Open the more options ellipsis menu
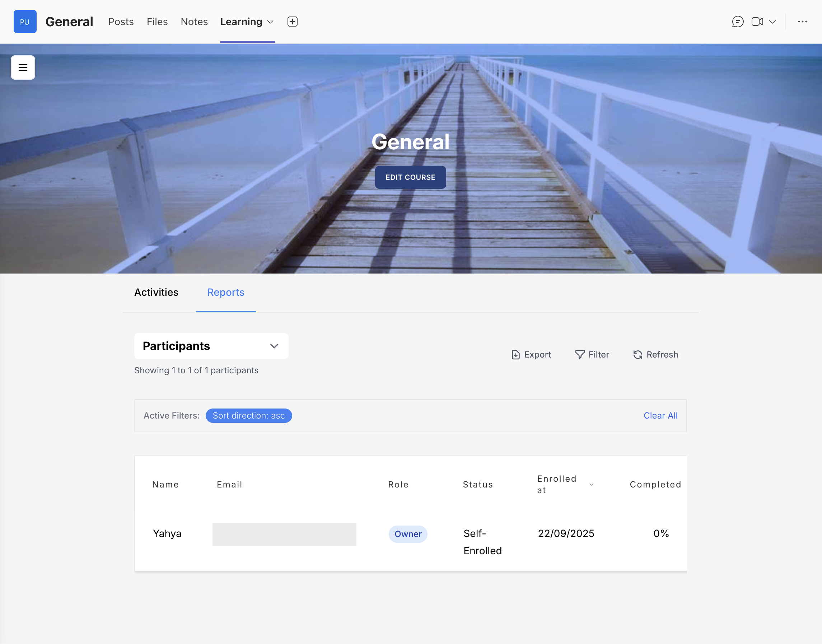The height and width of the screenshot is (644, 822). point(802,22)
